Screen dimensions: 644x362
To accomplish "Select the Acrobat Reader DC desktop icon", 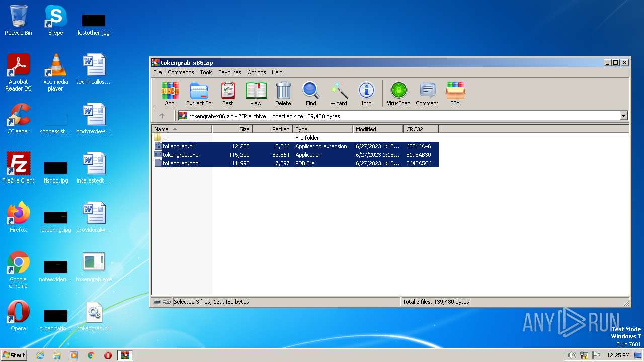I will coord(18,72).
